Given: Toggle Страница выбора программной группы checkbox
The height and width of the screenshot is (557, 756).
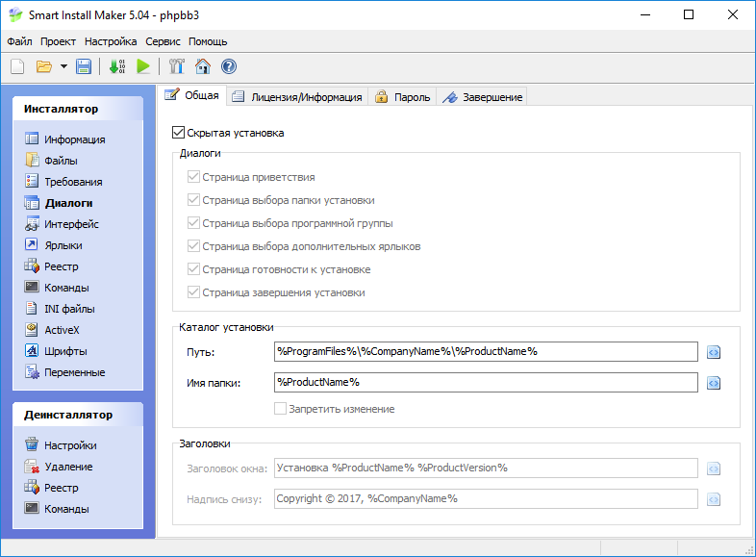Looking at the screenshot, I should 193,223.
